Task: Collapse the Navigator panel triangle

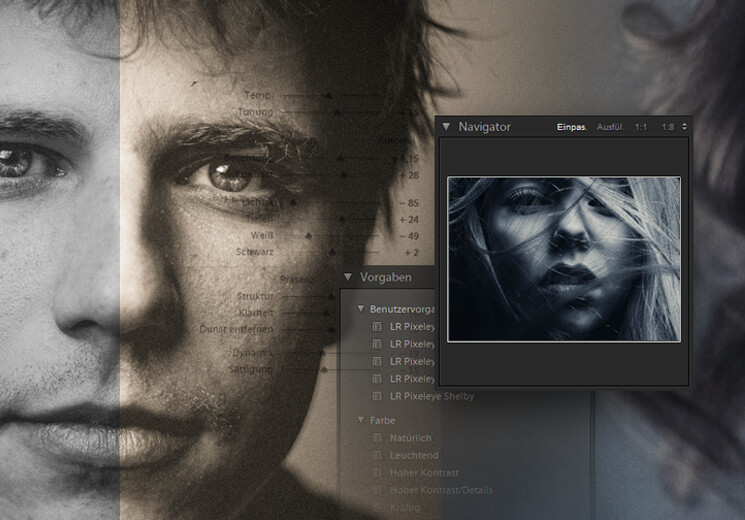Action: pos(446,126)
